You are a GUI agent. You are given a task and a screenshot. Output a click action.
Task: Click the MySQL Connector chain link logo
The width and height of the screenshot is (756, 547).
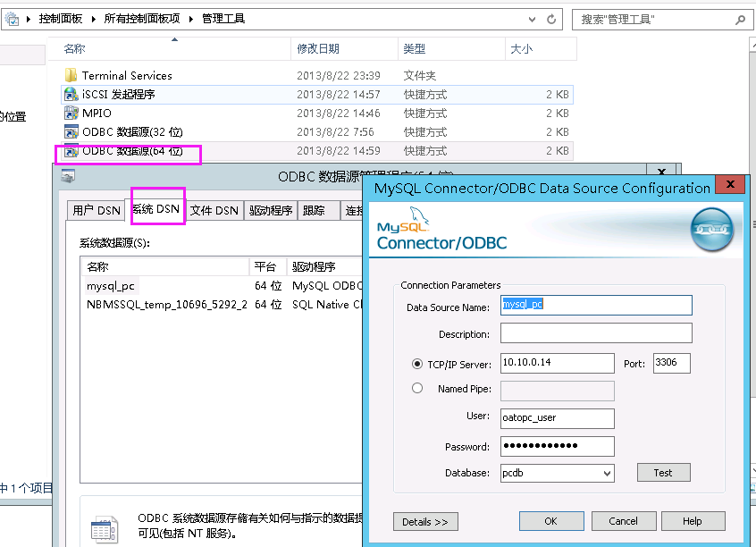(x=712, y=229)
